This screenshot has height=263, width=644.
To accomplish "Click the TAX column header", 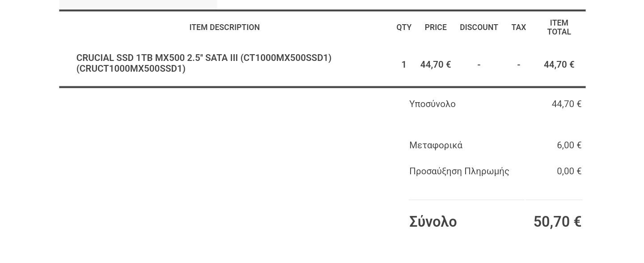I will click(519, 27).
